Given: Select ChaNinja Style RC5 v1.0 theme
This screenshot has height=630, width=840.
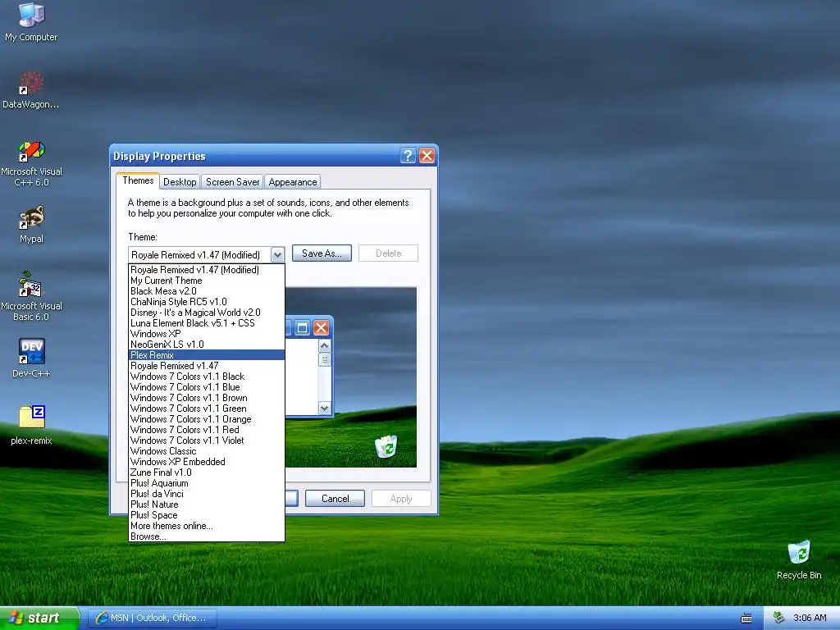Looking at the screenshot, I should (x=207, y=302).
